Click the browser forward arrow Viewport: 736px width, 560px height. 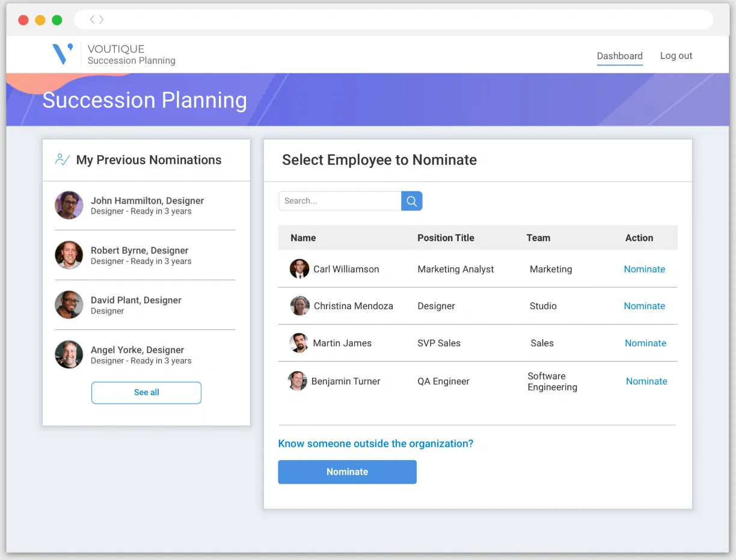pos(101,20)
